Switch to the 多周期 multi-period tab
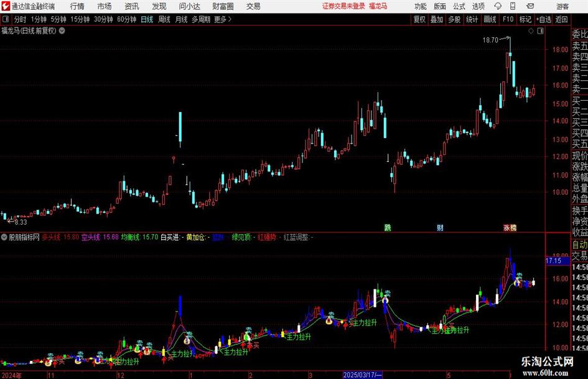Viewport: 588px width, 379px height. (x=201, y=19)
